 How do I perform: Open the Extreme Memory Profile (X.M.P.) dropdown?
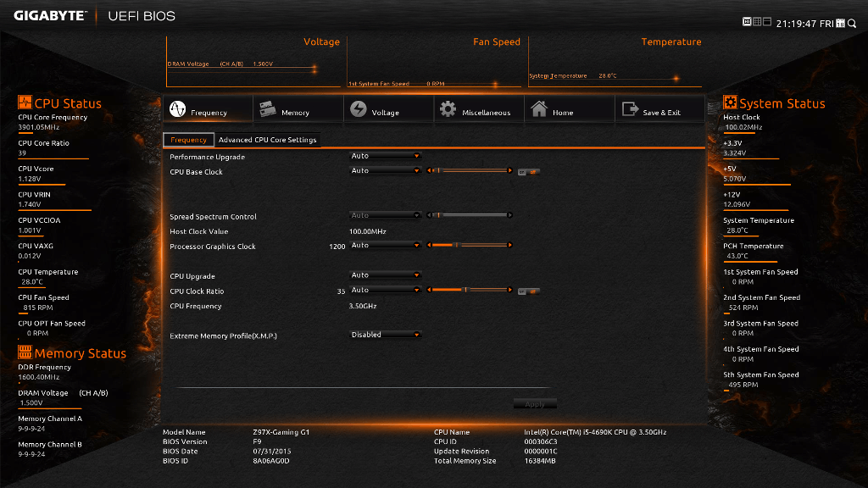(x=386, y=335)
